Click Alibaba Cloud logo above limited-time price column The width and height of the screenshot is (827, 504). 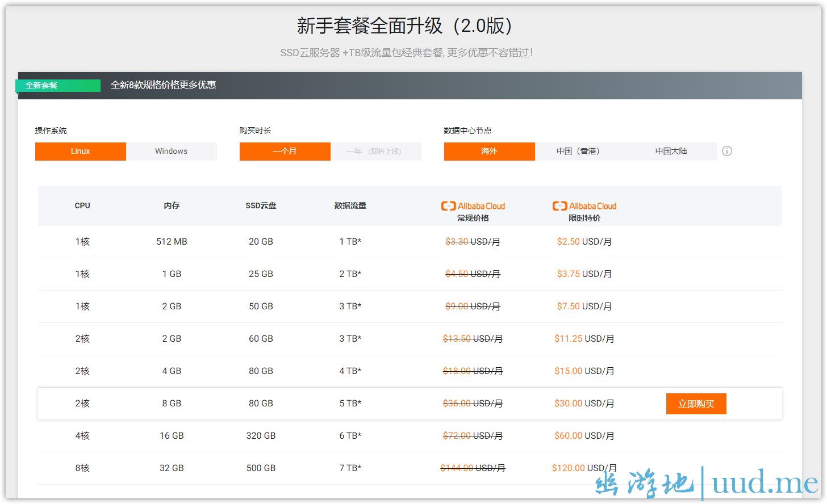pyautogui.click(x=584, y=206)
